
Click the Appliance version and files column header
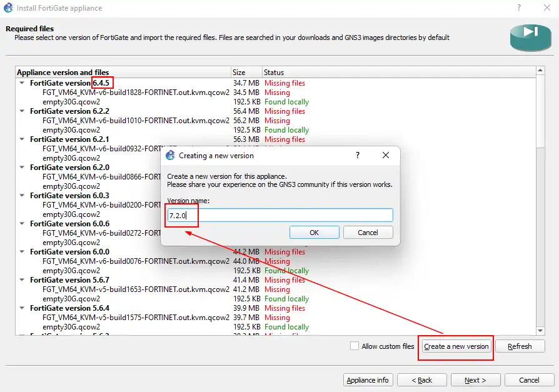click(123, 73)
